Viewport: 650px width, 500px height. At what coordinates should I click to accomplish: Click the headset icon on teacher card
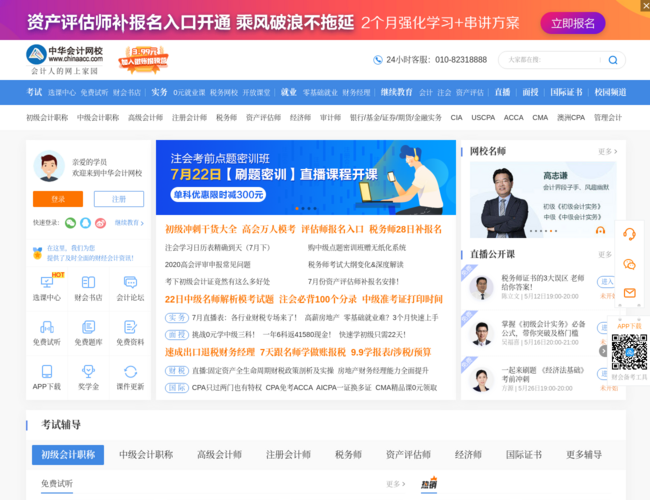(600, 230)
